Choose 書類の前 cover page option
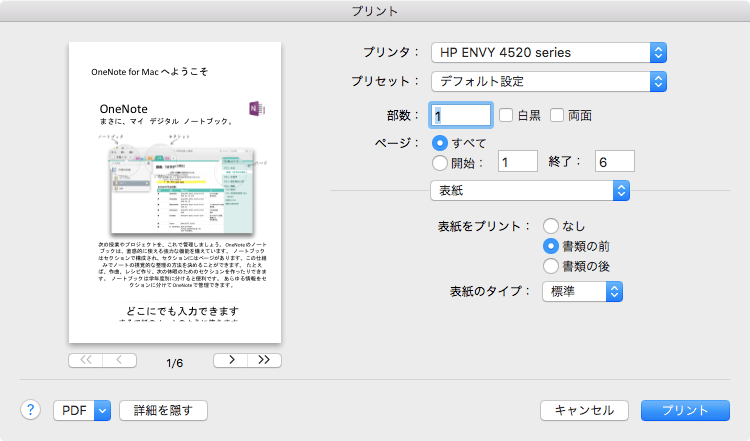This screenshot has height=441, width=750. coord(551,246)
